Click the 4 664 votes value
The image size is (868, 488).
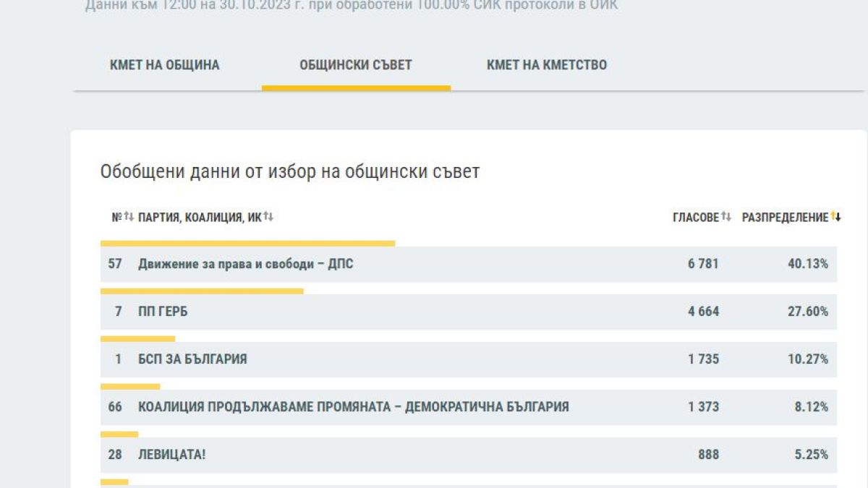tap(704, 312)
